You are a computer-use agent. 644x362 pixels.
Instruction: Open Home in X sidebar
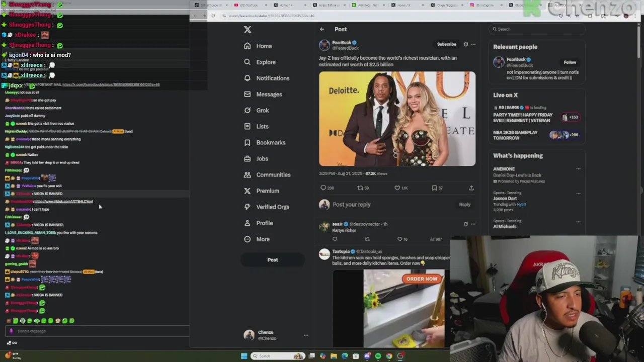pyautogui.click(x=258, y=46)
